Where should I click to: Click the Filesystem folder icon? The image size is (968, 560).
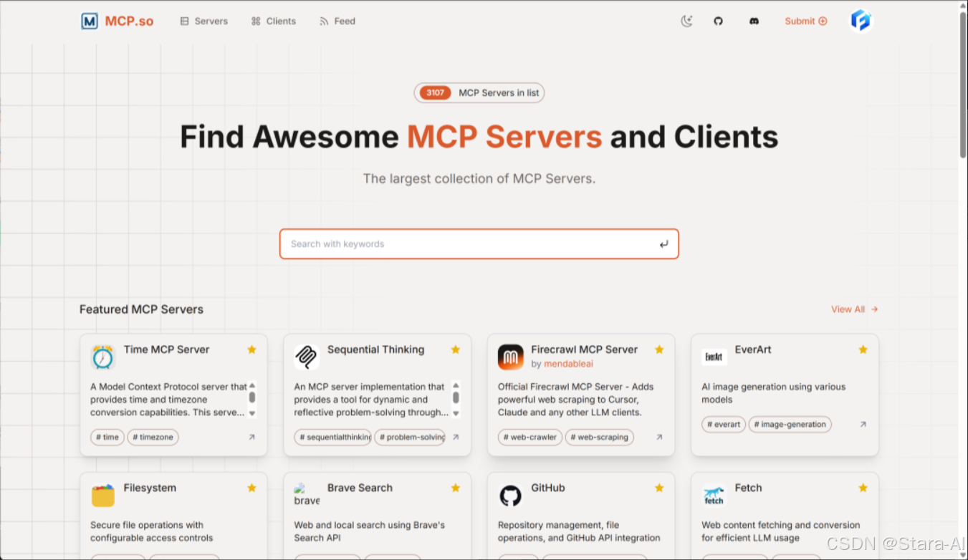103,495
